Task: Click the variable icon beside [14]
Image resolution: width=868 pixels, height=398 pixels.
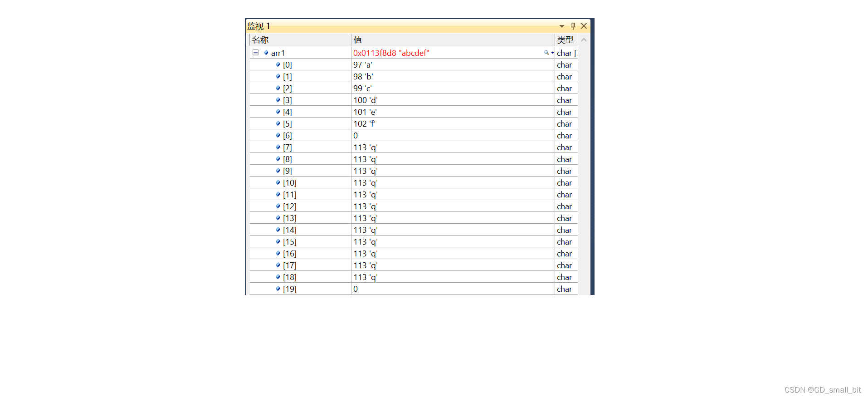Action: [278, 230]
